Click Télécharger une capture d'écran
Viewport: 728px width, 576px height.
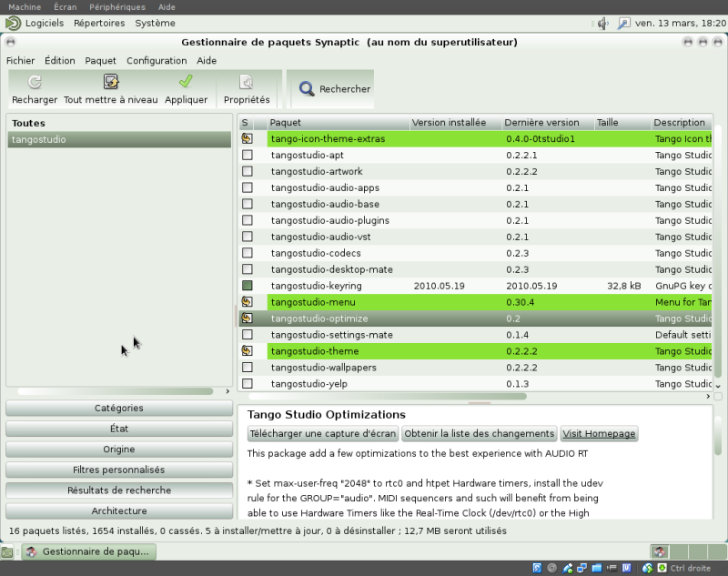tap(323, 433)
